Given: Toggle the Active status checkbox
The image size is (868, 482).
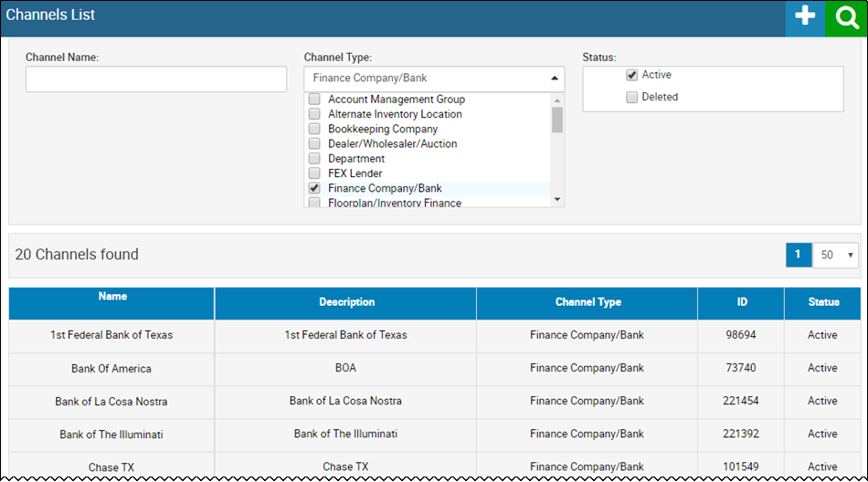Looking at the screenshot, I should point(631,75).
